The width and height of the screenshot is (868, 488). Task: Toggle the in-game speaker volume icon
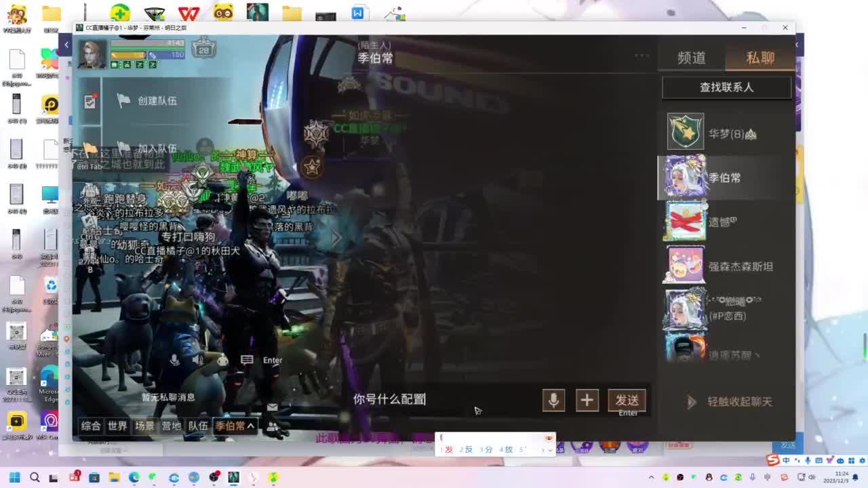[x=197, y=360]
